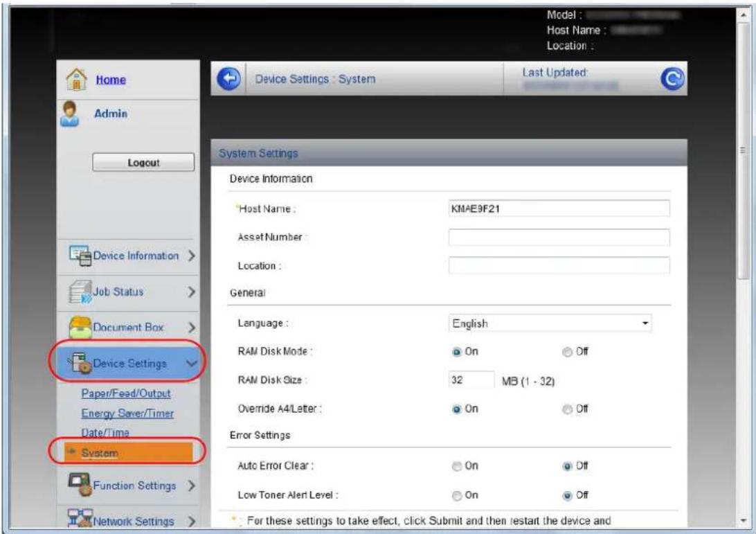756x534 pixels.
Task: Click the blue back arrow icon
Action: [x=229, y=79]
